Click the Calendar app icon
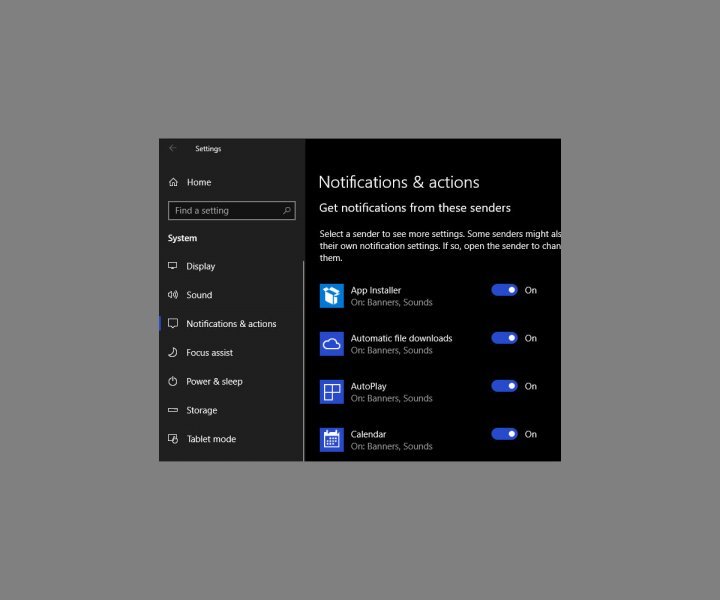The width and height of the screenshot is (720, 600). tap(332, 440)
